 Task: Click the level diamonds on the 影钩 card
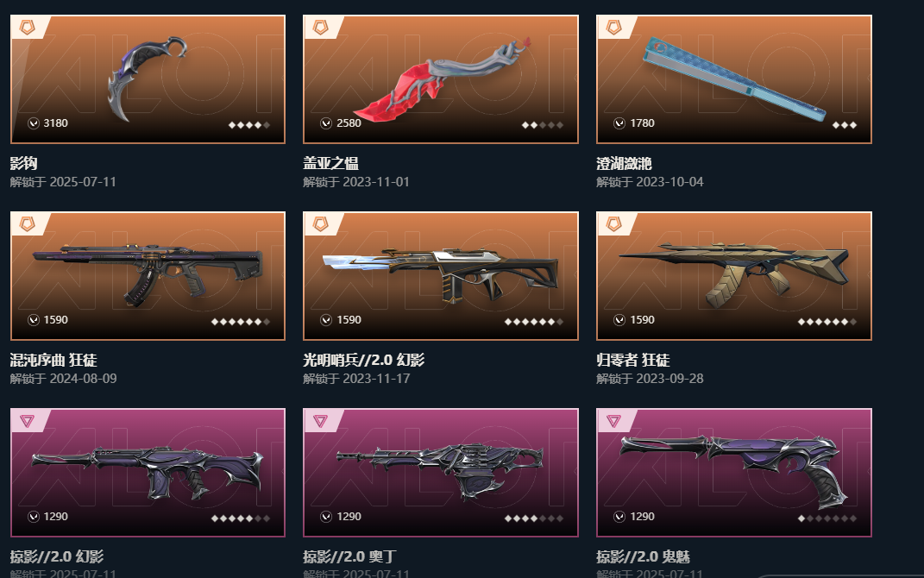pyautogui.click(x=249, y=125)
